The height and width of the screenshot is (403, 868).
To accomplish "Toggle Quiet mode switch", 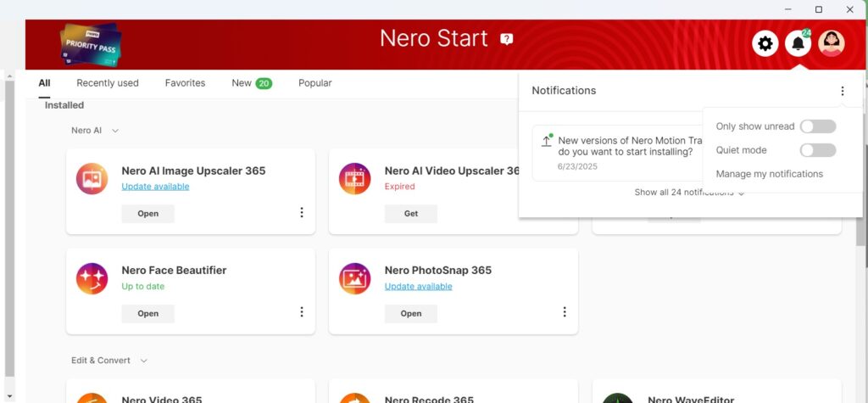I will click(x=818, y=150).
